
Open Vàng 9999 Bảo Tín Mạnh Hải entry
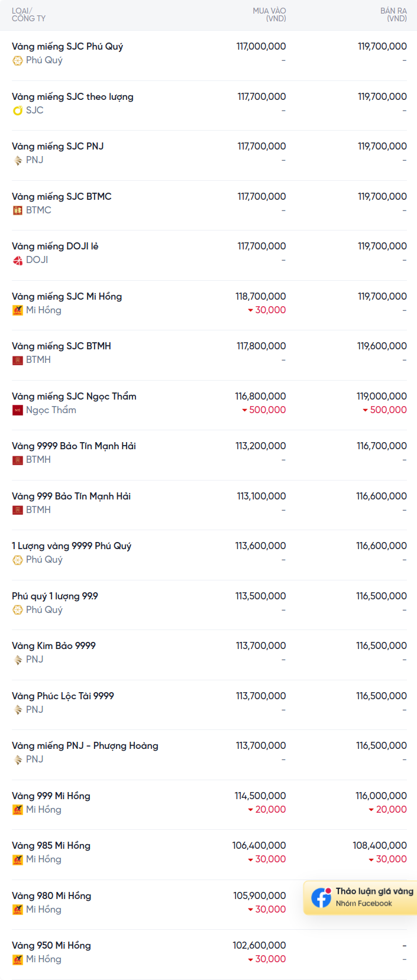point(74,446)
